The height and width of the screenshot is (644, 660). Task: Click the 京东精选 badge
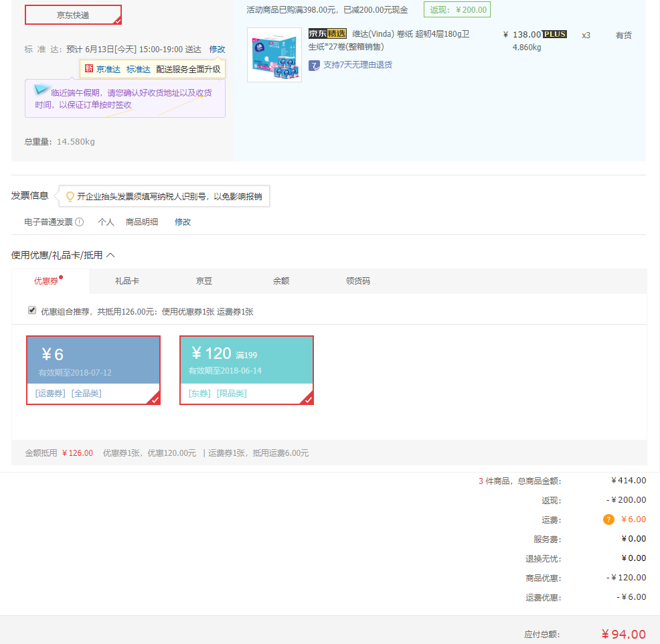[x=327, y=33]
